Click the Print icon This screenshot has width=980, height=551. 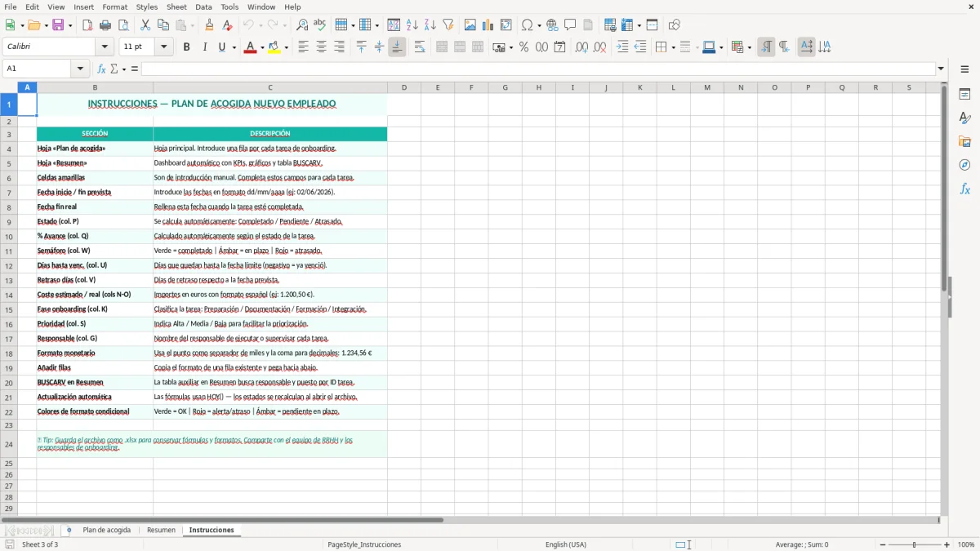pos(105,25)
